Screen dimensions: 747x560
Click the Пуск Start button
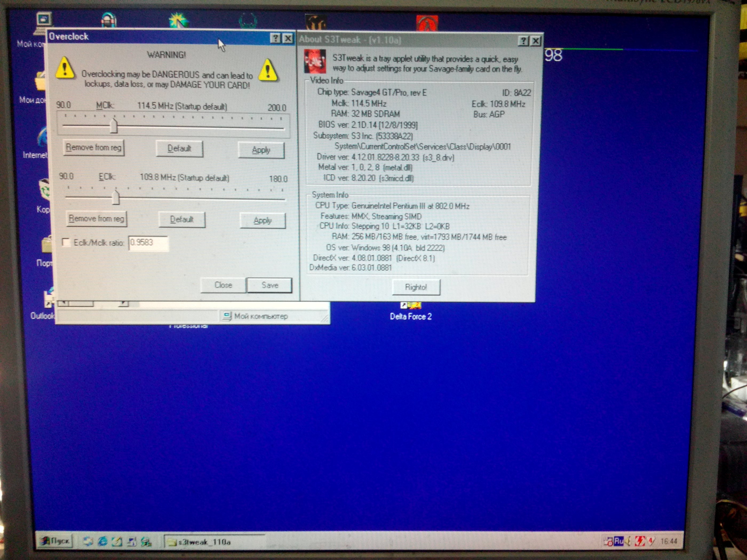55,541
